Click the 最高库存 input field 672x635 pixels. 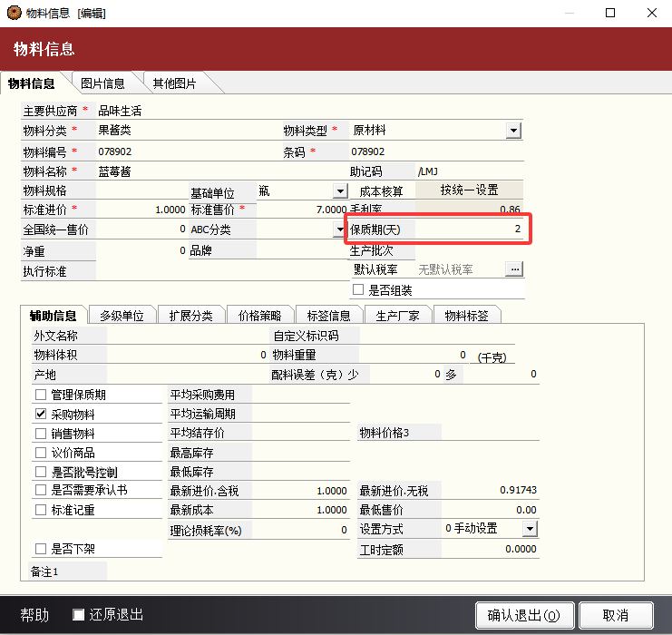[x=301, y=453]
